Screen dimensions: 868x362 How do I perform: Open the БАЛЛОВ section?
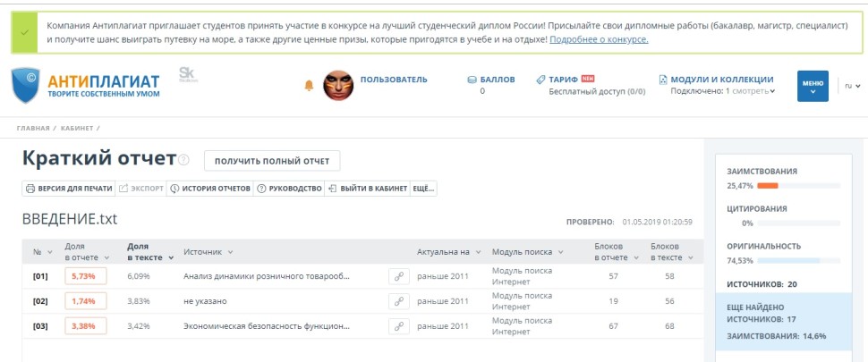(x=491, y=80)
